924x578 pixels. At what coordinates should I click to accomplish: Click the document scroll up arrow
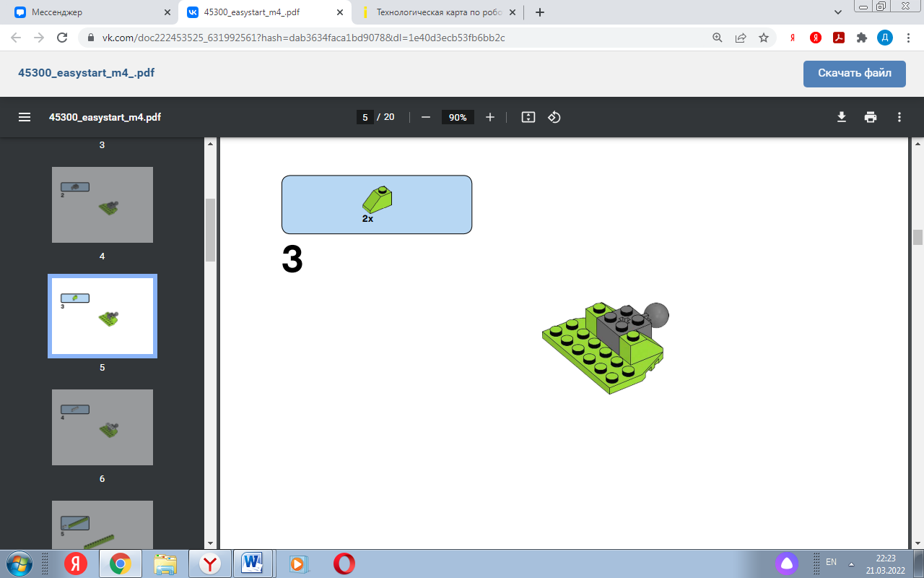tap(918, 144)
